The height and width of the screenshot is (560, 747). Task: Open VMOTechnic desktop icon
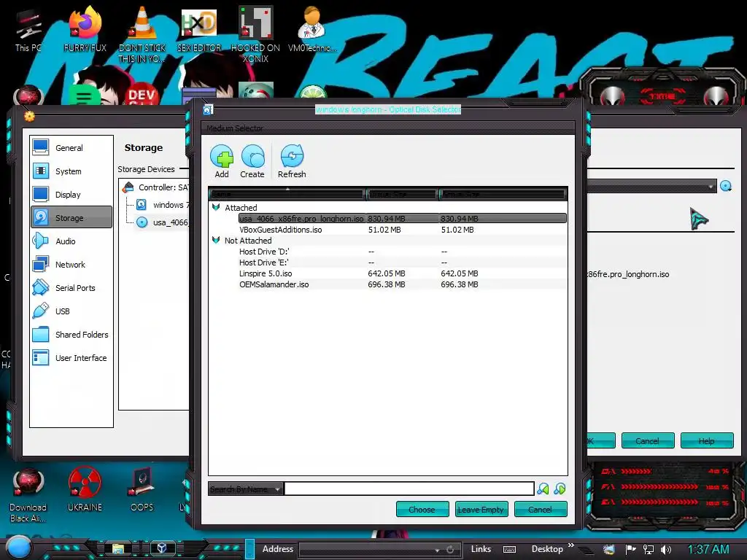[312, 29]
